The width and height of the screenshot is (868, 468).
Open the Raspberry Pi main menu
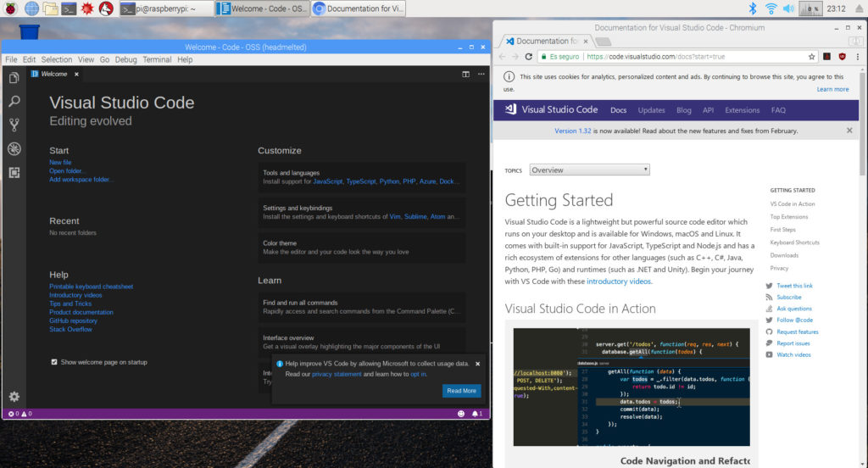point(10,8)
